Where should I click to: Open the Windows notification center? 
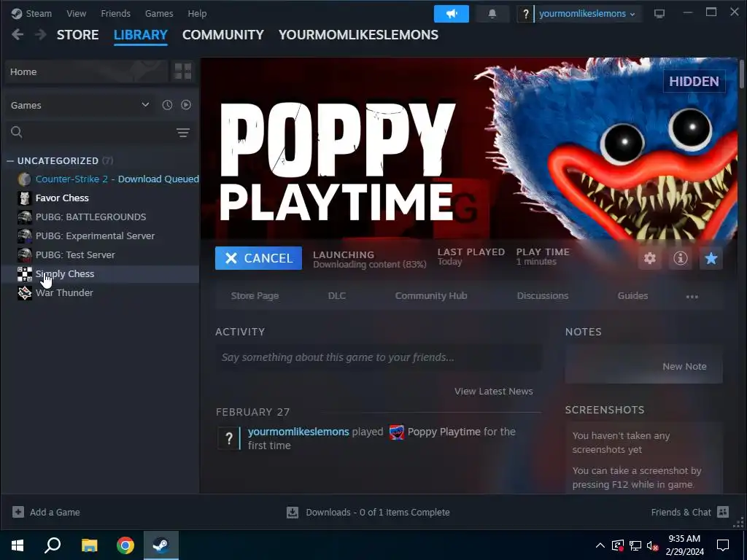click(723, 545)
